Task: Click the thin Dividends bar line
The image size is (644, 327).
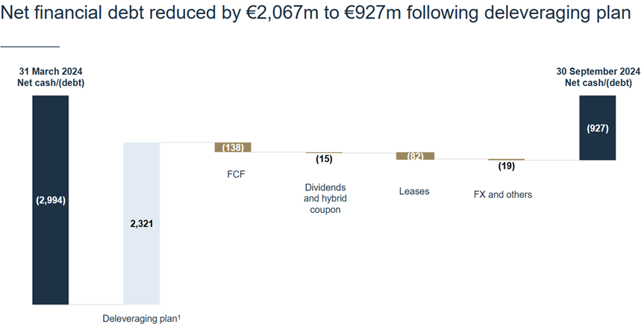Action: point(324,153)
